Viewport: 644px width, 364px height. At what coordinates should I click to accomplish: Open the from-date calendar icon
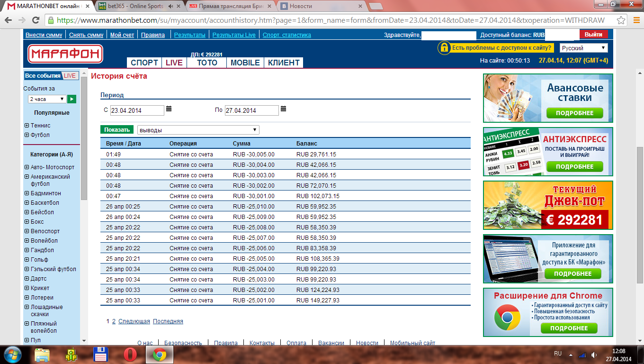pyautogui.click(x=169, y=109)
